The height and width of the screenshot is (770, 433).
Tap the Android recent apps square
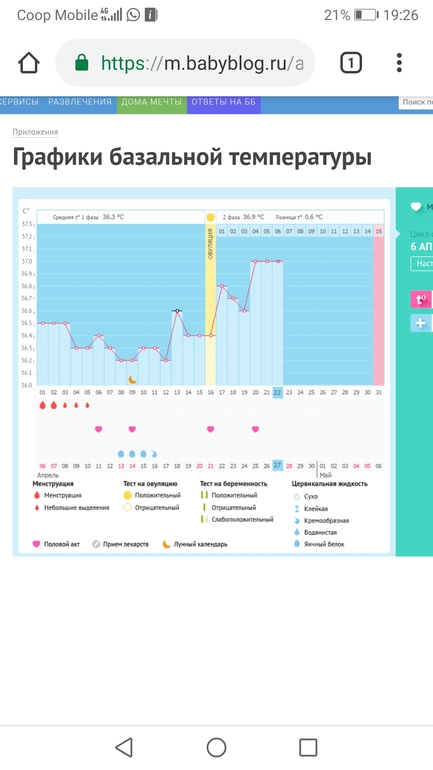click(x=308, y=747)
